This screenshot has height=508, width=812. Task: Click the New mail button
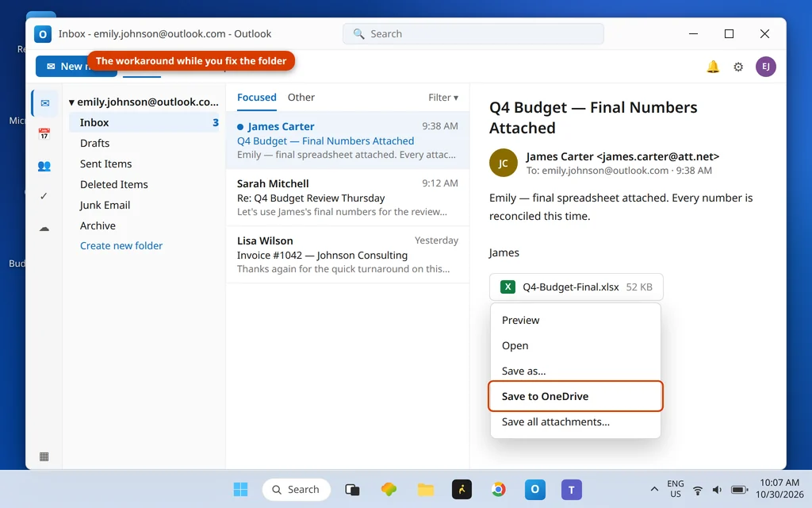click(x=76, y=67)
